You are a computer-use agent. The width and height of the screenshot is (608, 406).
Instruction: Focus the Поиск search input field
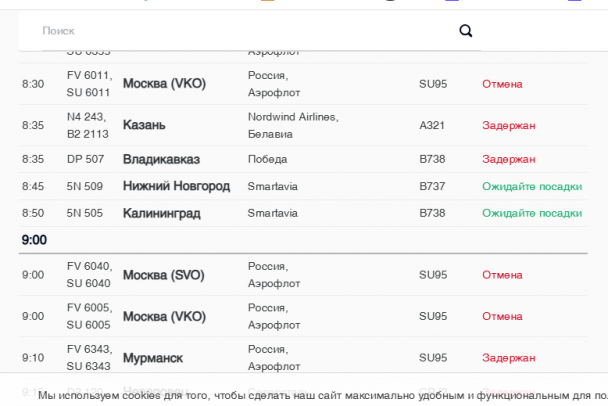pos(240,31)
